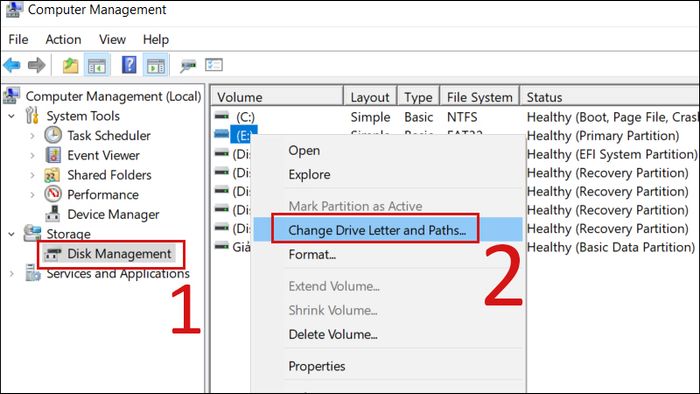Select Device Manager in the tree
Image resolution: width=700 pixels, height=394 pixels.
113,214
